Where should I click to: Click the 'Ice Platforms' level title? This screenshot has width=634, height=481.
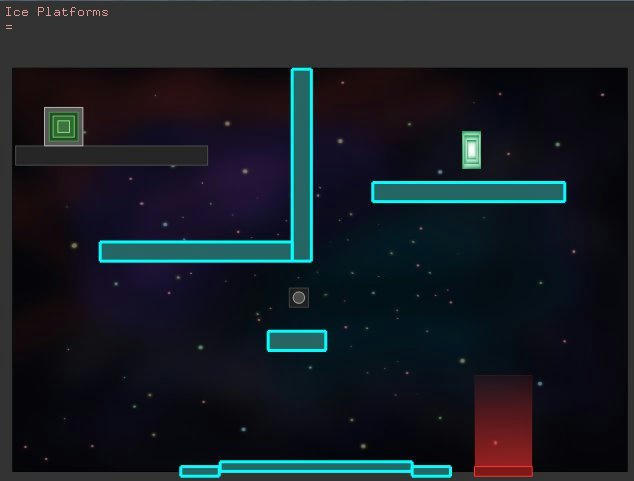[57, 12]
